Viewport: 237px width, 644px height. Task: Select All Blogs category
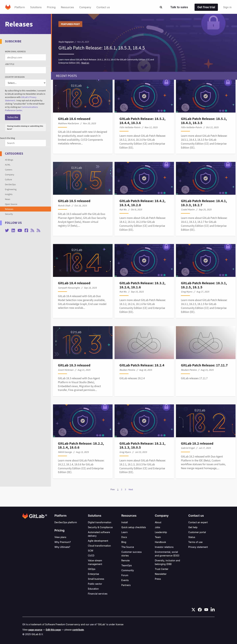tap(9, 160)
